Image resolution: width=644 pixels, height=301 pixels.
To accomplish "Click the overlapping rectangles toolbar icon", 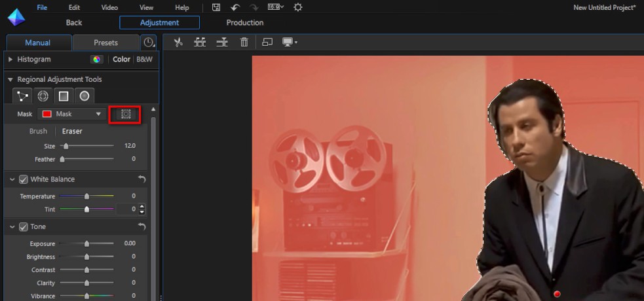I will coord(267,43).
